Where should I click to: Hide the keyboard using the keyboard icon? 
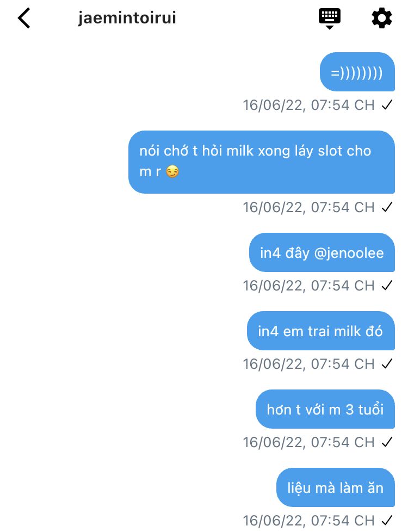(329, 18)
